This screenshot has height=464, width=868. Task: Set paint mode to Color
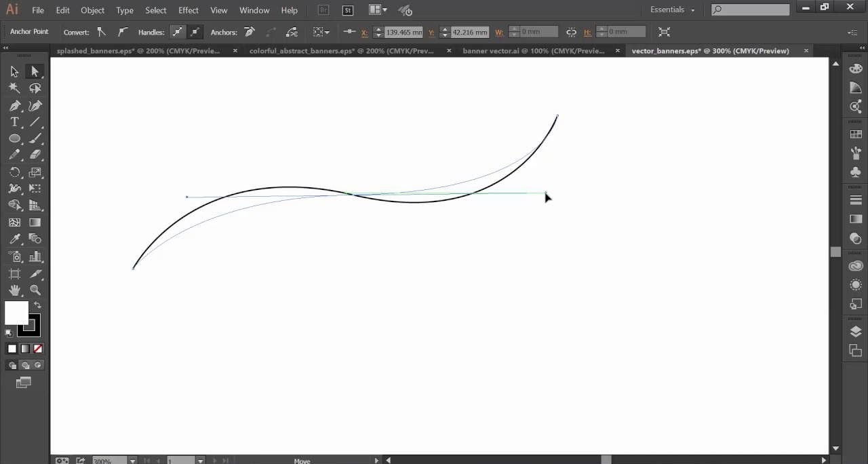[x=12, y=349]
